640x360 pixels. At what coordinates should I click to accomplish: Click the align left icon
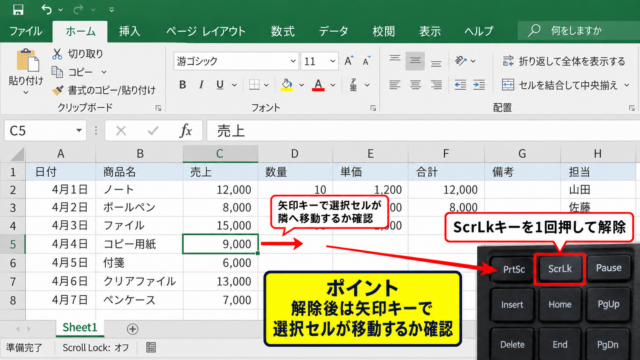click(395, 85)
